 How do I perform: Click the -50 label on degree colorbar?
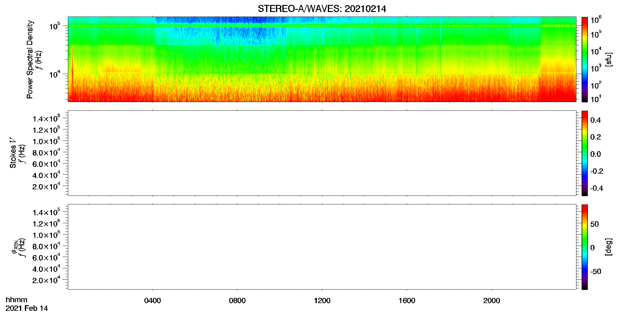coord(596,271)
